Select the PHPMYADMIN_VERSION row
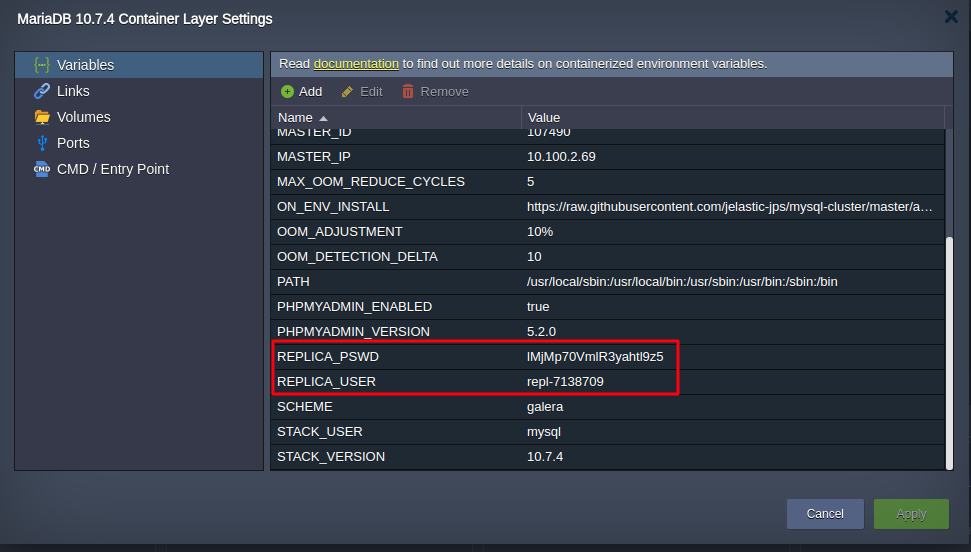The height and width of the screenshot is (552, 971). click(x=608, y=331)
